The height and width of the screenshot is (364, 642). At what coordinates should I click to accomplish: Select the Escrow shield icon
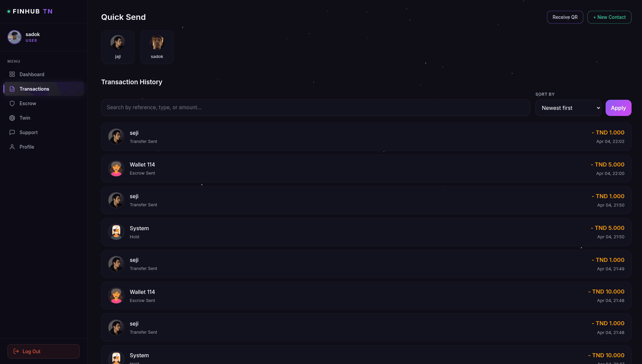point(12,103)
